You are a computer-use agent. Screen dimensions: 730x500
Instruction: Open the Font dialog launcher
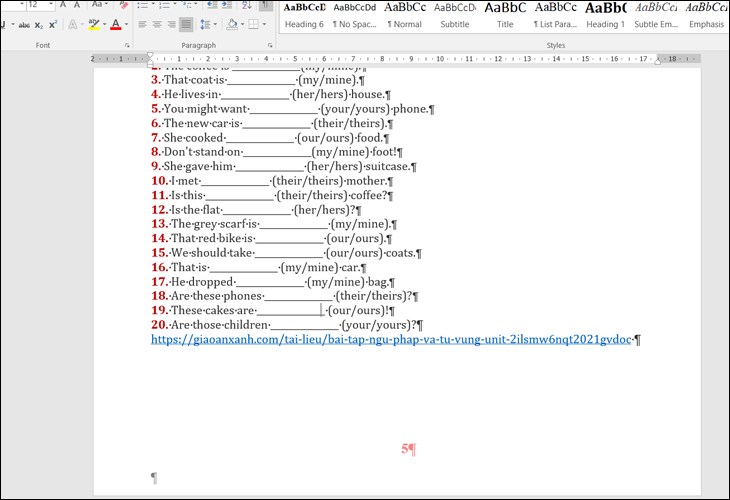pyautogui.click(x=127, y=46)
